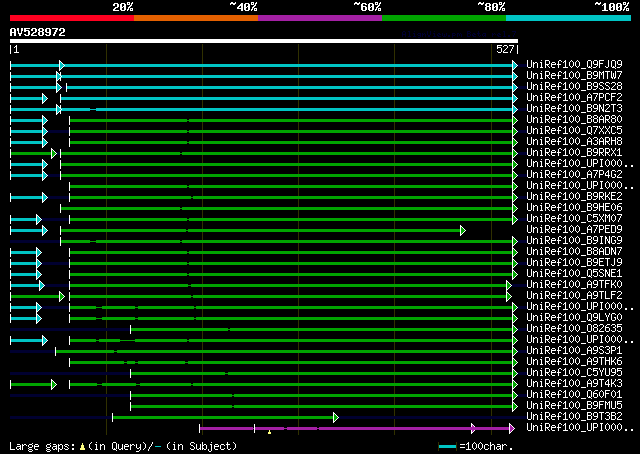Screen dimensions: 640x454
Task: Click the white query sequence ruler bar
Action: click(264, 42)
